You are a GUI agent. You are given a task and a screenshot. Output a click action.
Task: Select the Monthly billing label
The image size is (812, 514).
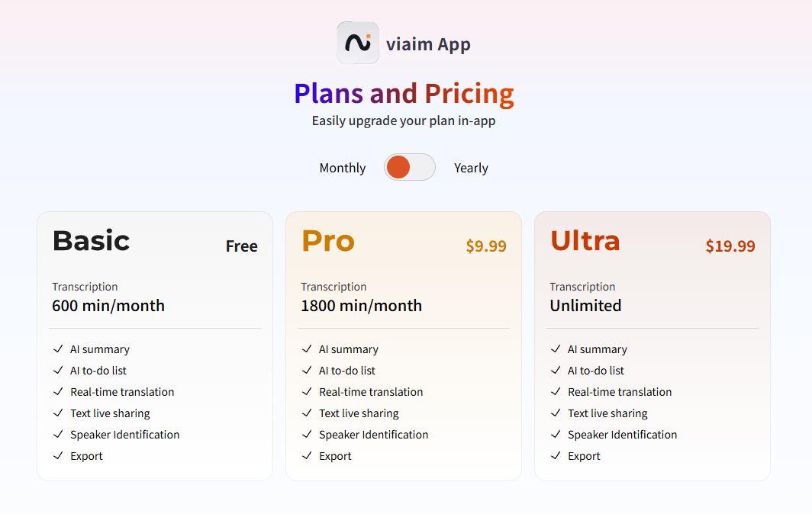pyautogui.click(x=343, y=169)
